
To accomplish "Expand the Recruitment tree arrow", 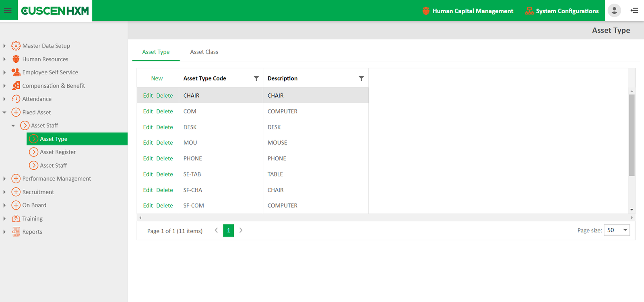I will coord(4,192).
